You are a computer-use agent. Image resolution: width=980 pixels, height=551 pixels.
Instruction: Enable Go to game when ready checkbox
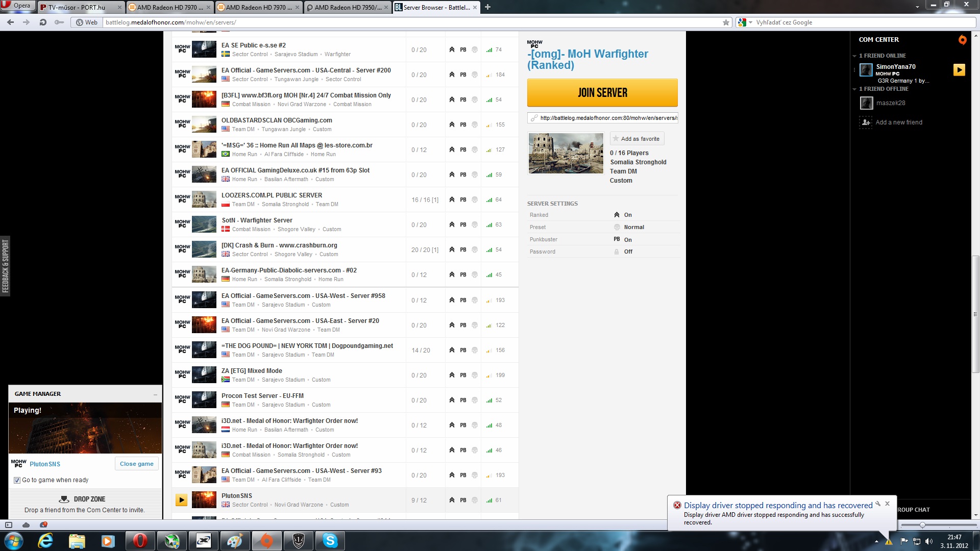click(17, 480)
